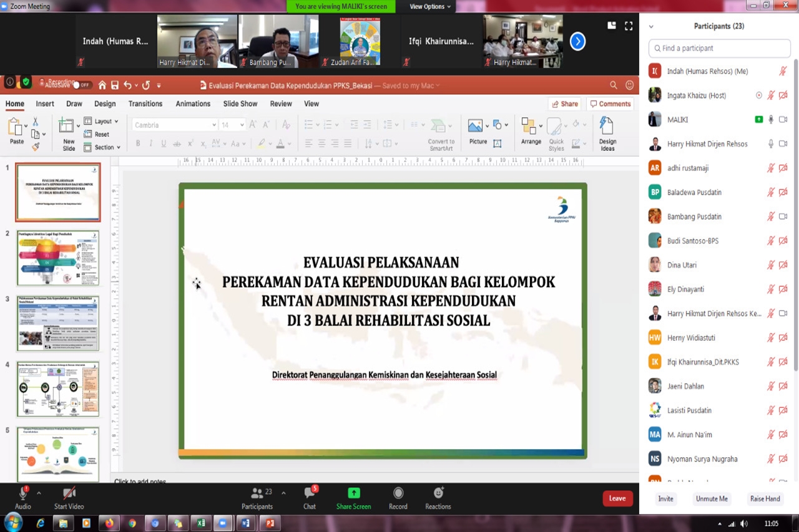Viewport: 799px width, 532px height.
Task: Click the Format Painter brush icon
Action: [36, 147]
